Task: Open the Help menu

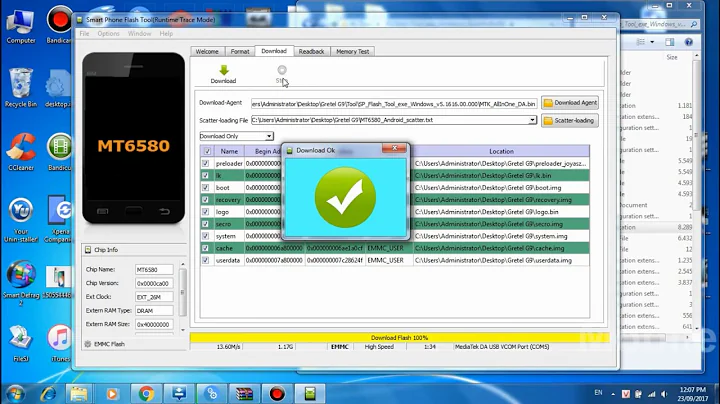Action: click(x=166, y=34)
